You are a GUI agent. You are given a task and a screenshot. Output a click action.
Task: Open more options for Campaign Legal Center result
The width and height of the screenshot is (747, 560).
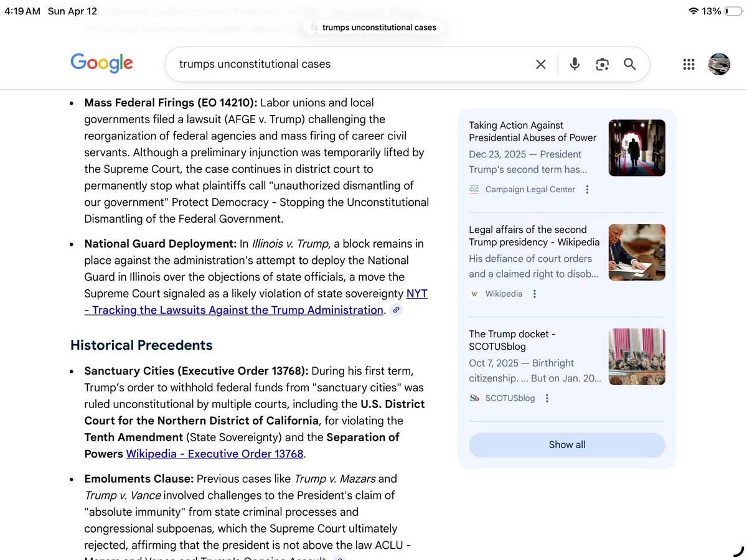[x=587, y=189]
